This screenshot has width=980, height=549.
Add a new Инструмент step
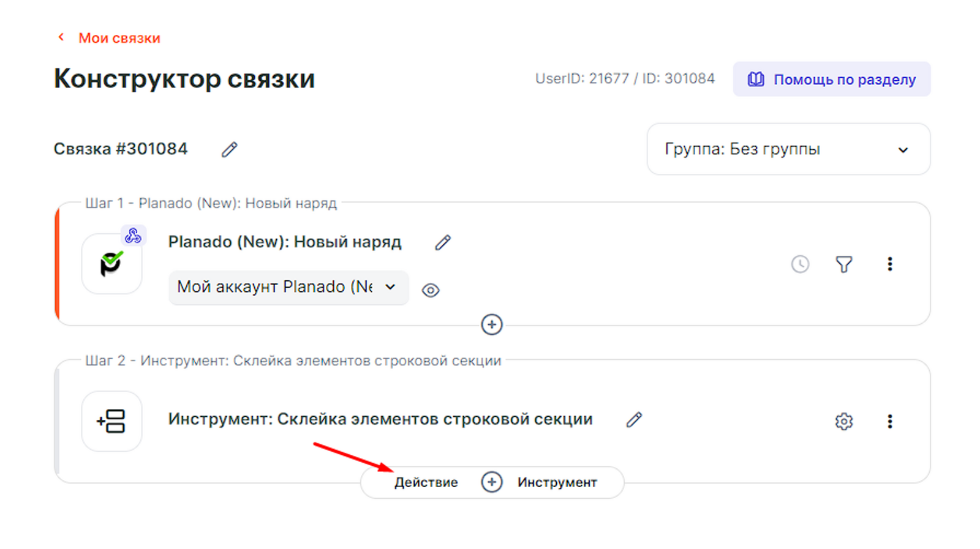pyautogui.click(x=557, y=482)
